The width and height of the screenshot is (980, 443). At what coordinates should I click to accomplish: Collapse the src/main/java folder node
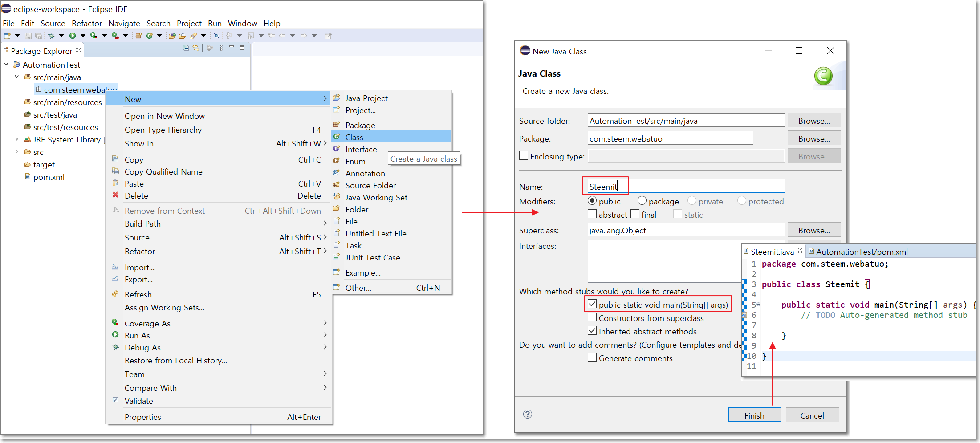pyautogui.click(x=17, y=77)
